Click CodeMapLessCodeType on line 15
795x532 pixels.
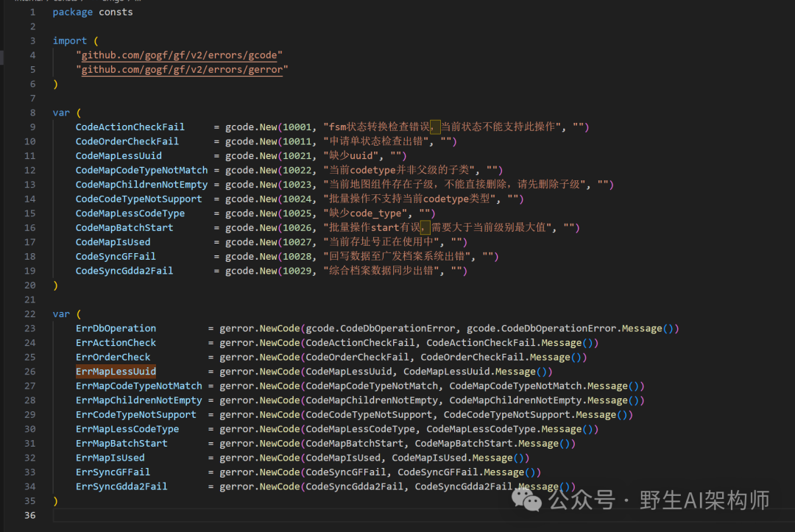click(130, 213)
